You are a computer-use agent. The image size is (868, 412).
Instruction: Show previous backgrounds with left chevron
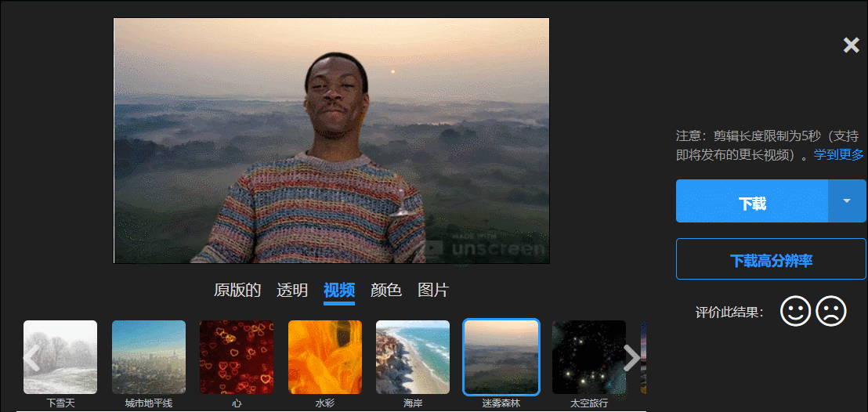(31, 358)
